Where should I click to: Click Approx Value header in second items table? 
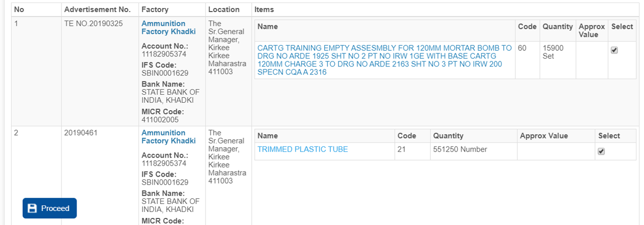coord(544,136)
